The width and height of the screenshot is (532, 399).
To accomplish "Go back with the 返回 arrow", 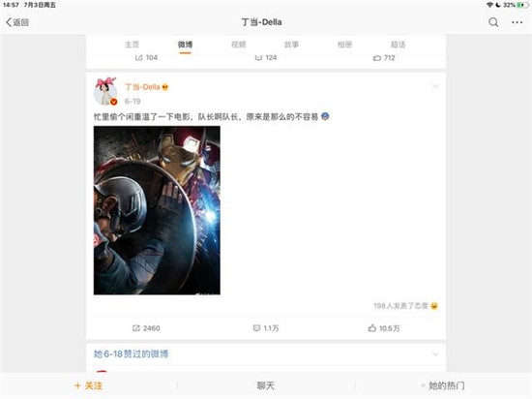I will (17, 22).
